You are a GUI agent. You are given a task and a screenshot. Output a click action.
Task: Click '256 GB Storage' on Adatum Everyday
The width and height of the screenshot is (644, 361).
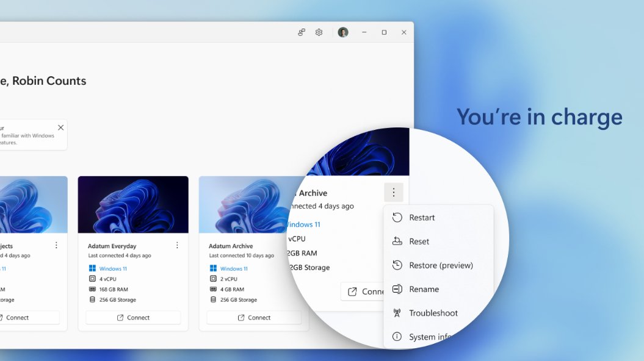[x=117, y=300]
